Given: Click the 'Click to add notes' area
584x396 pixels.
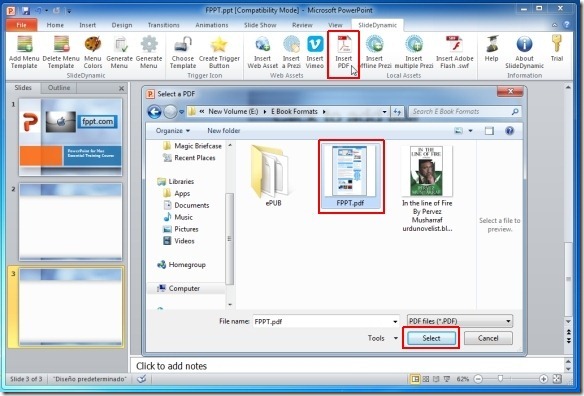Looking at the screenshot, I should coord(347,366).
